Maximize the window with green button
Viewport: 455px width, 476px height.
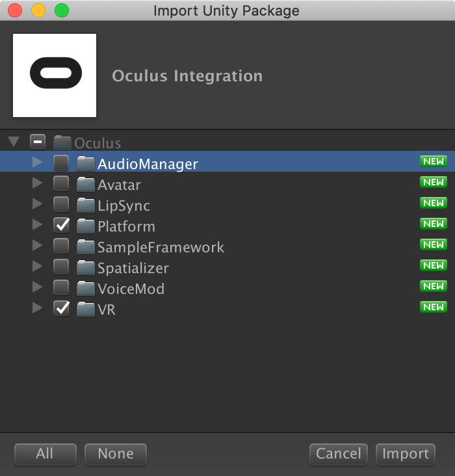(62, 10)
